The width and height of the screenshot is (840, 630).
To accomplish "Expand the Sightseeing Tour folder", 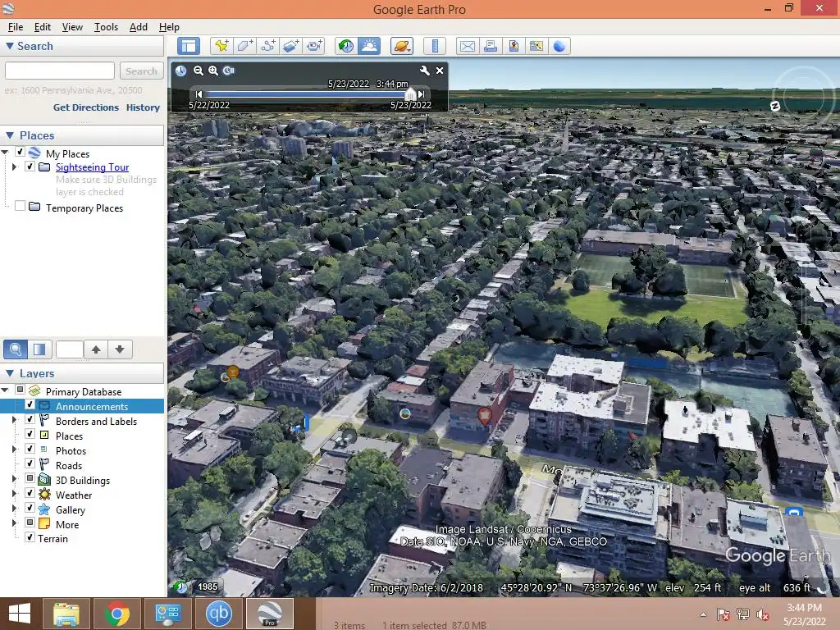I will pyautogui.click(x=15, y=167).
